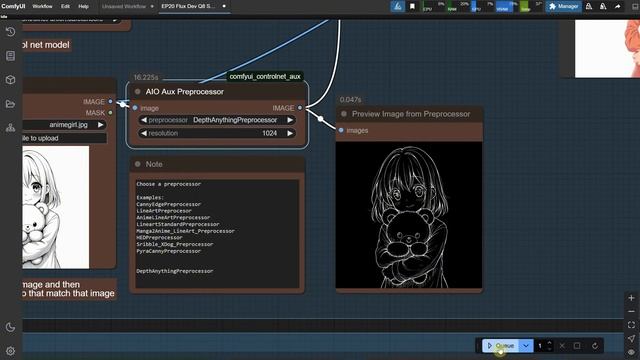The height and width of the screenshot is (360, 640).
Task: Increase resolution with right arrow
Action: (290, 133)
